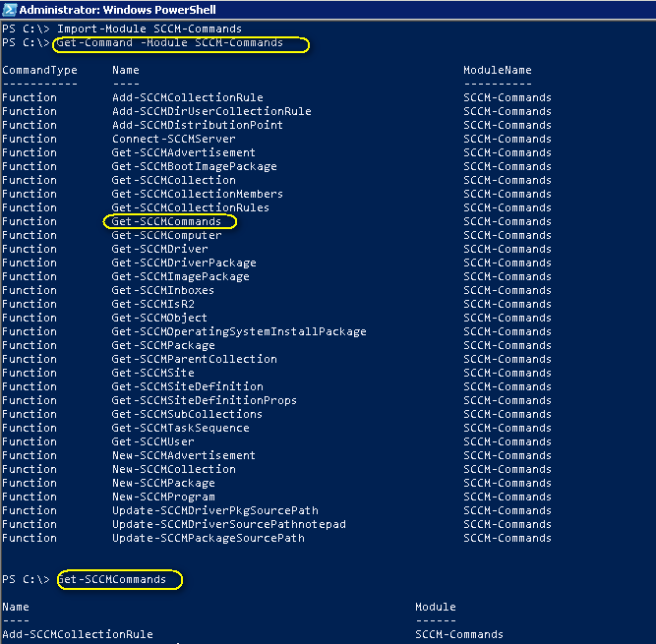Click the ModuleName column header

[x=498, y=70]
